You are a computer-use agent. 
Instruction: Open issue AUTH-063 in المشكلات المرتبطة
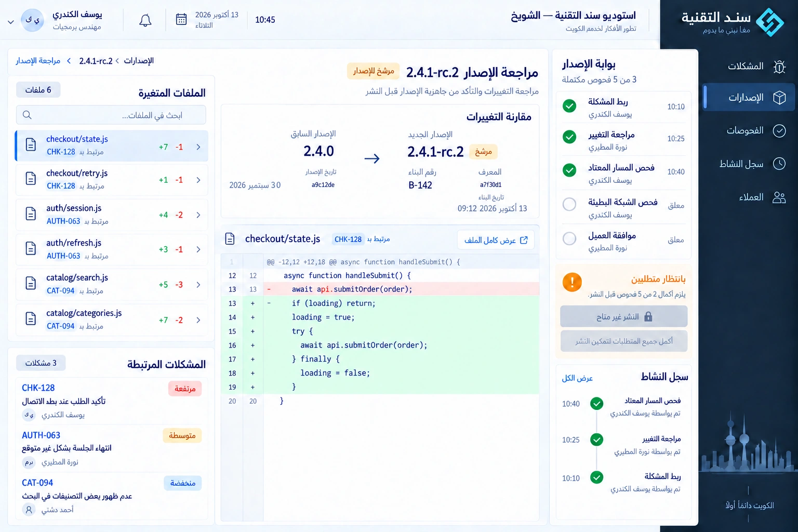tap(41, 435)
